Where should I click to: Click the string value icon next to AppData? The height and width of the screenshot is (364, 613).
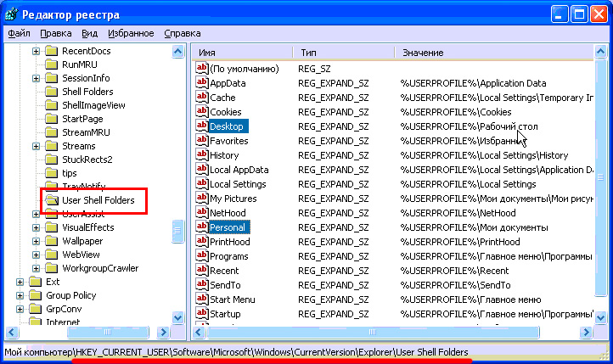click(202, 83)
